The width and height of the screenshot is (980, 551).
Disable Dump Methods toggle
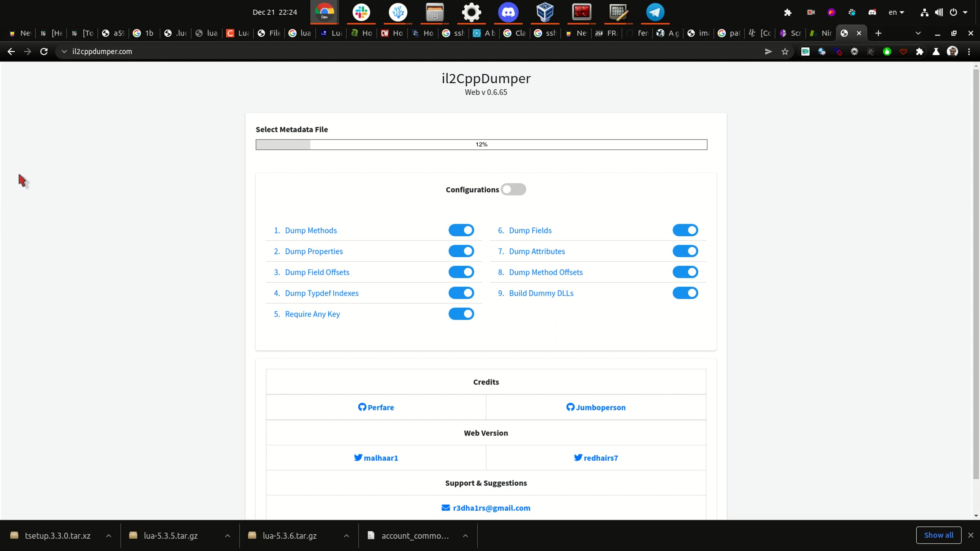461,230
